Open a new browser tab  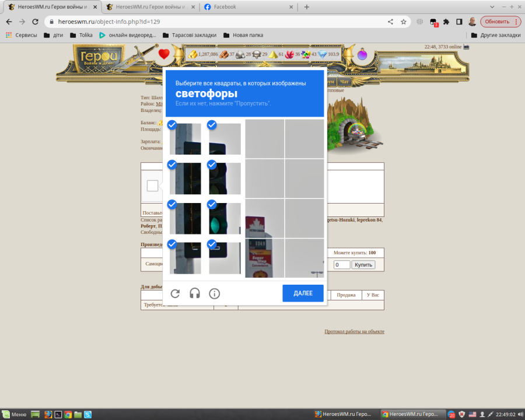click(x=307, y=7)
